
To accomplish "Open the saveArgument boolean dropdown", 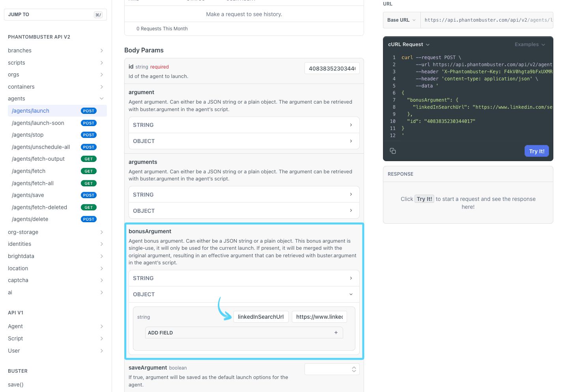I will point(332,369).
